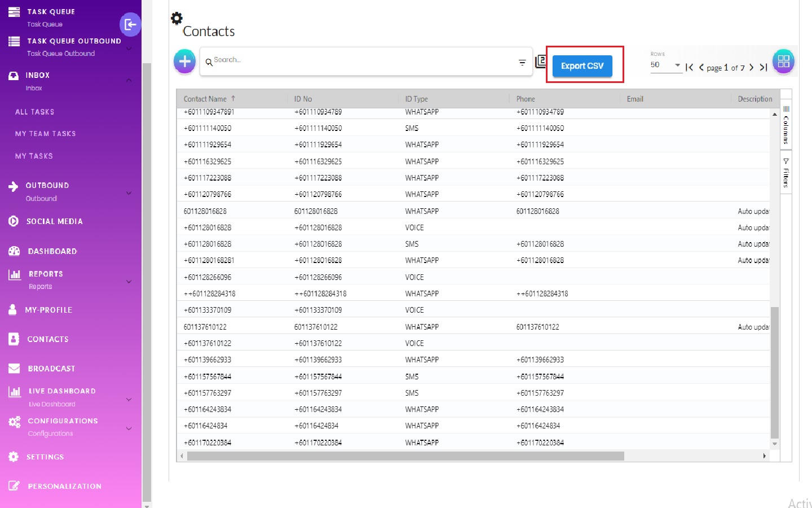This screenshot has height=508, width=812.
Task: Expand the Configurations menu
Action: [x=129, y=428]
